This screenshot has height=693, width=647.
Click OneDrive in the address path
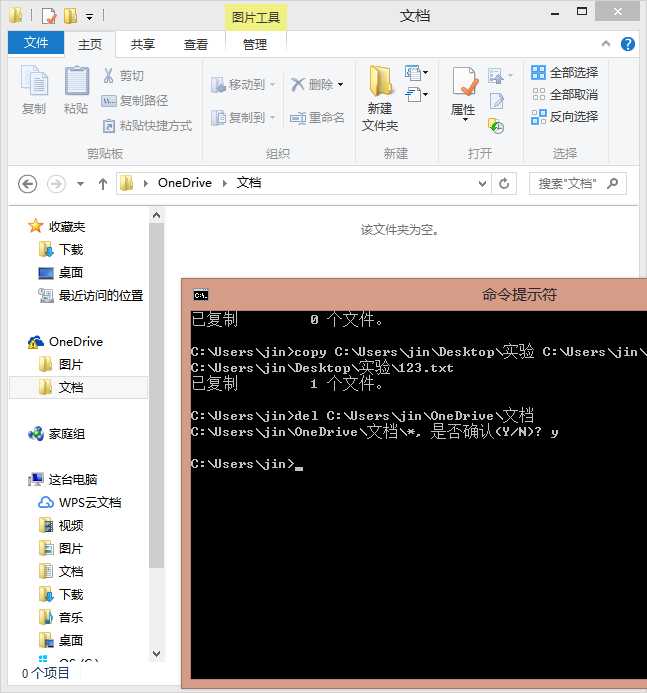[x=185, y=183]
